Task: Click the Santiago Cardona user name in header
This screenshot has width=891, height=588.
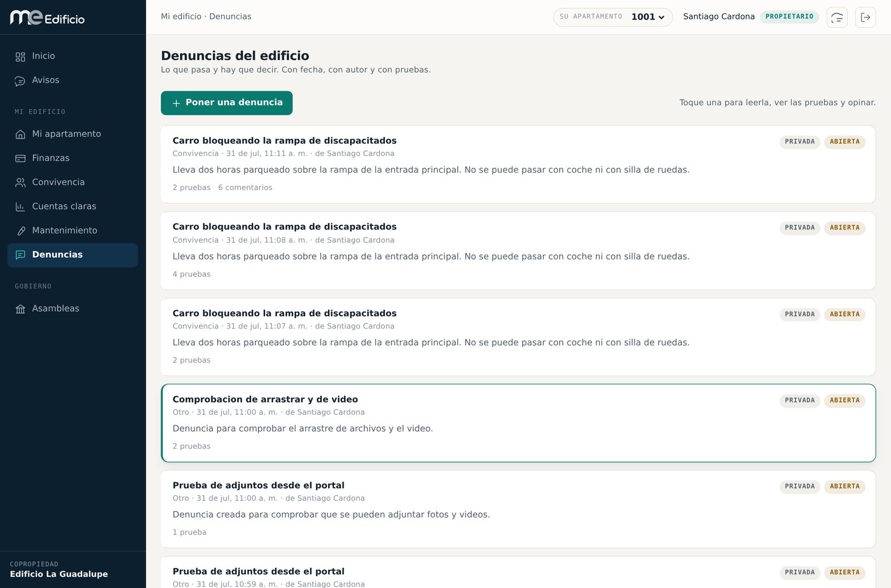Action: [718, 17]
